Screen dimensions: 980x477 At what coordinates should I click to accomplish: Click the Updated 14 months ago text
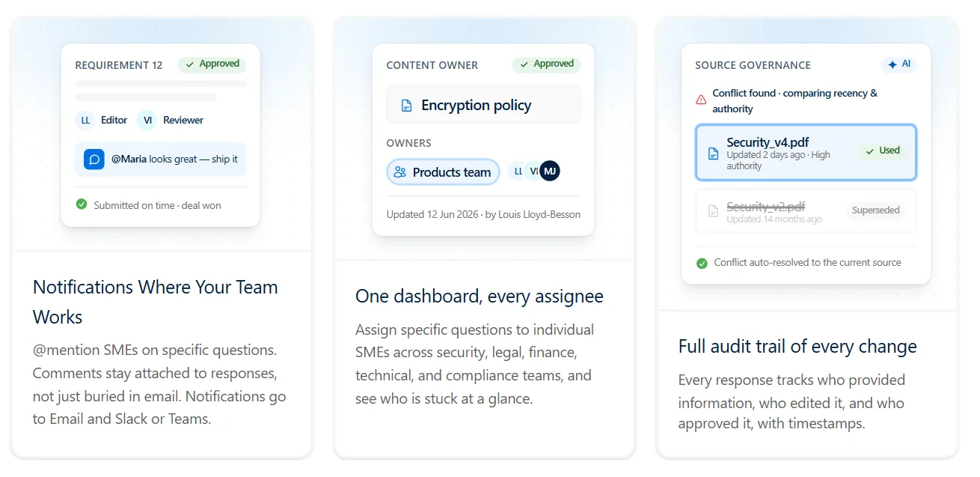pyautogui.click(x=774, y=219)
